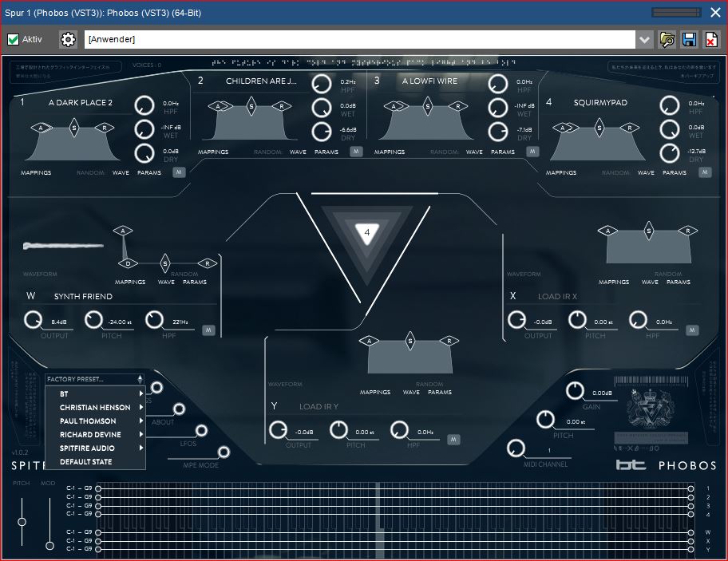The width and height of the screenshot is (728, 561).
Task: Click the MIDI CHANNEL knob
Action: 516,448
